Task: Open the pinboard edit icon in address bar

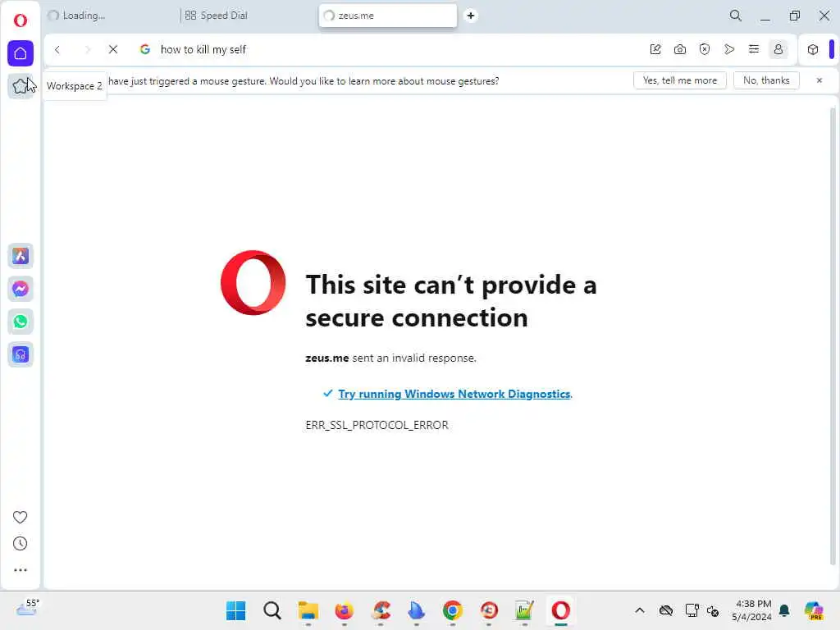Action: coord(655,49)
